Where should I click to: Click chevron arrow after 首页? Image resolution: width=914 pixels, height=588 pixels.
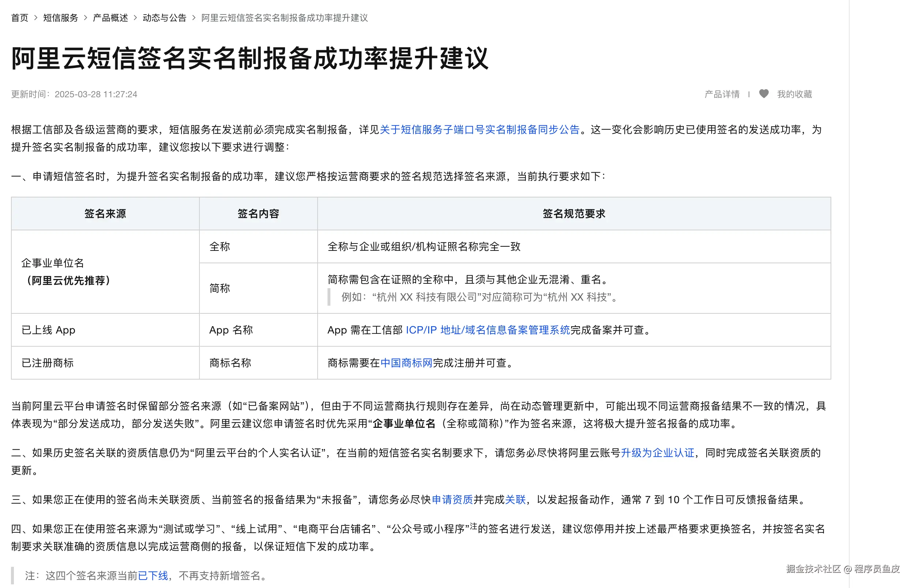click(x=36, y=18)
